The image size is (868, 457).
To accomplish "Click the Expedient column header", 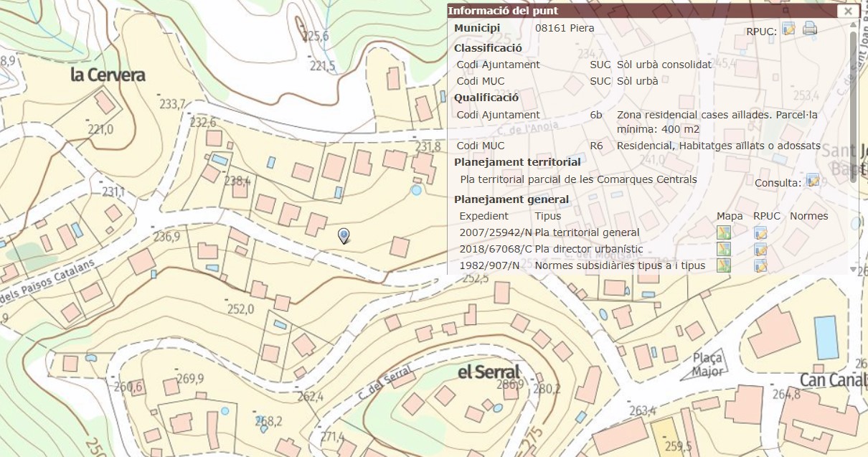I will 484,216.
